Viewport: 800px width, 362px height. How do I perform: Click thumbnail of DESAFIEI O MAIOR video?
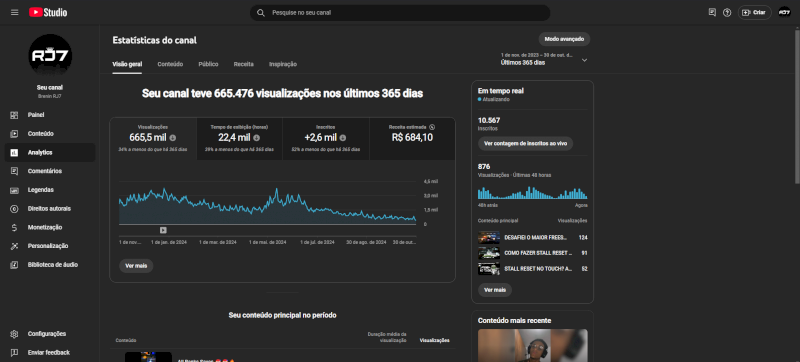(489, 238)
